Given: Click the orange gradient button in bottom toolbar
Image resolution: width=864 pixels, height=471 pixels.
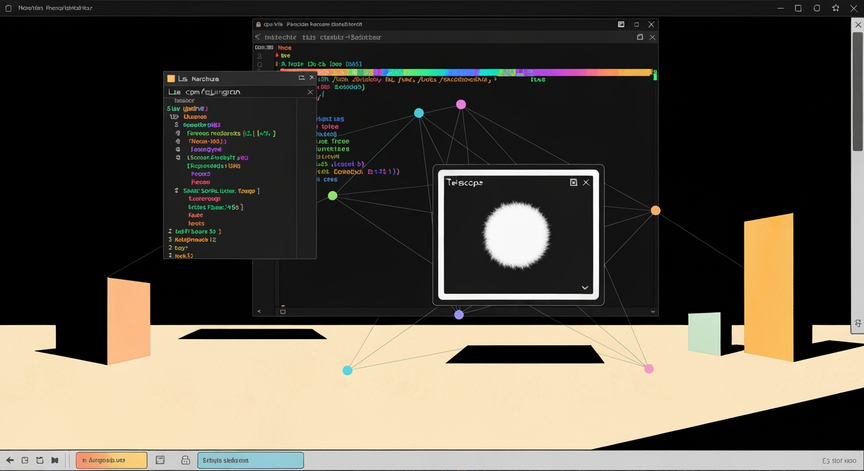Looking at the screenshot, I should (x=111, y=460).
